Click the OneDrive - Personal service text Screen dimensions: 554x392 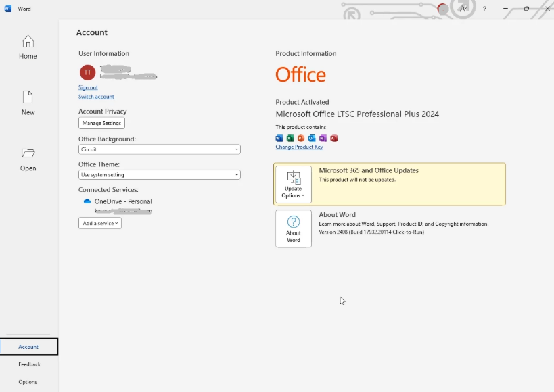(x=123, y=201)
